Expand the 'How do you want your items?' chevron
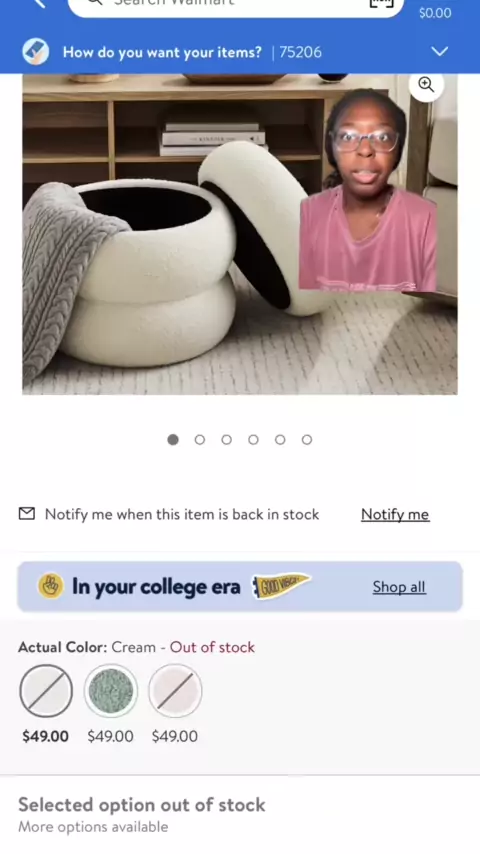This screenshot has width=480, height=854. coord(440,51)
